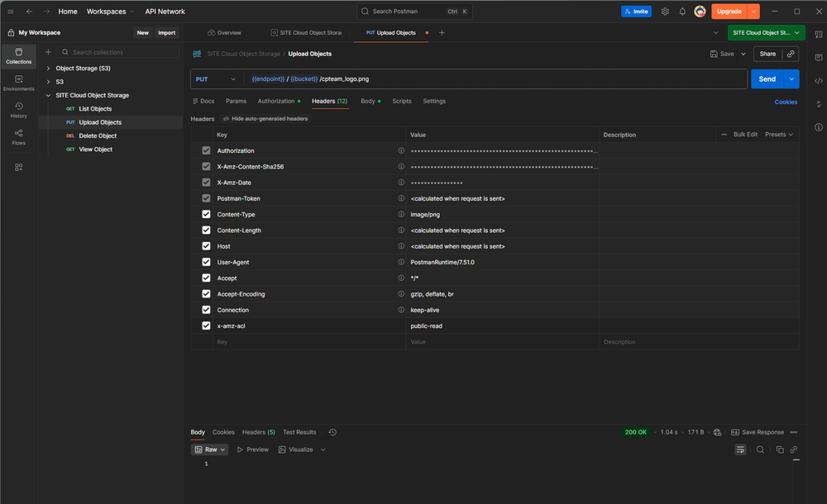Expand the S3 collection
The width and height of the screenshot is (827, 504).
pyautogui.click(x=48, y=82)
